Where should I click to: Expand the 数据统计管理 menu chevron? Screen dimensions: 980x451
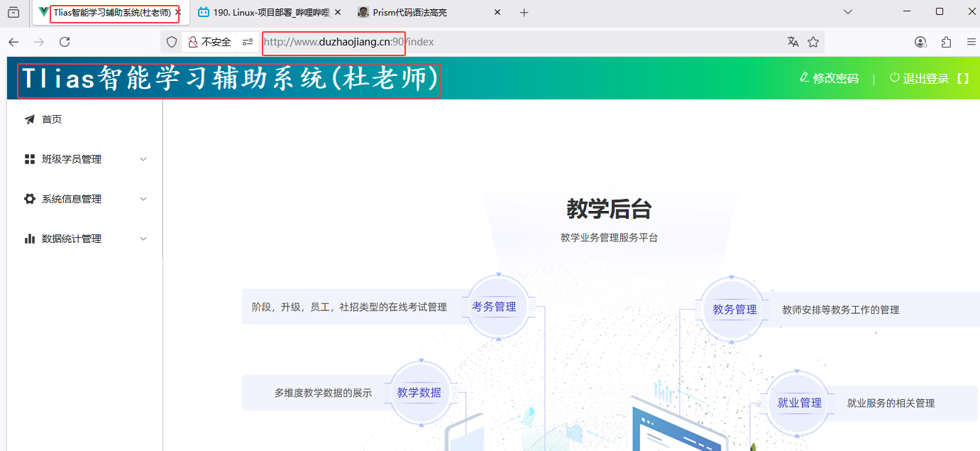pyautogui.click(x=143, y=239)
